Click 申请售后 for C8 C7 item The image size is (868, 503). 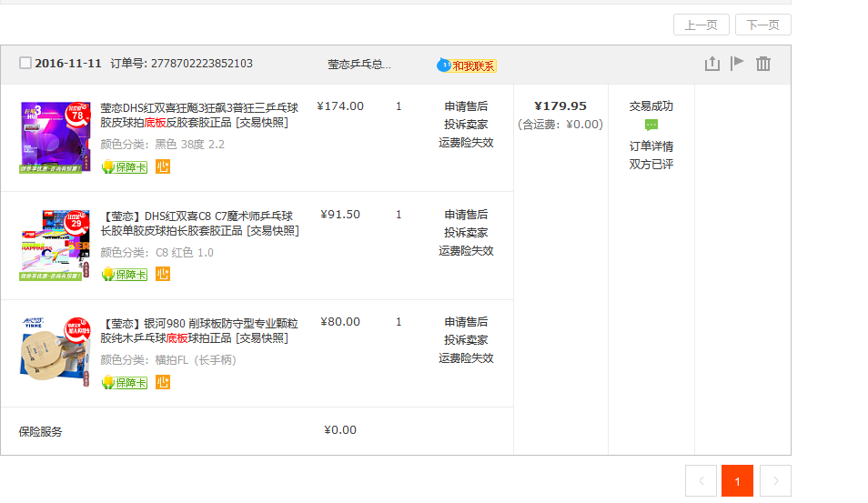pyautogui.click(x=466, y=215)
